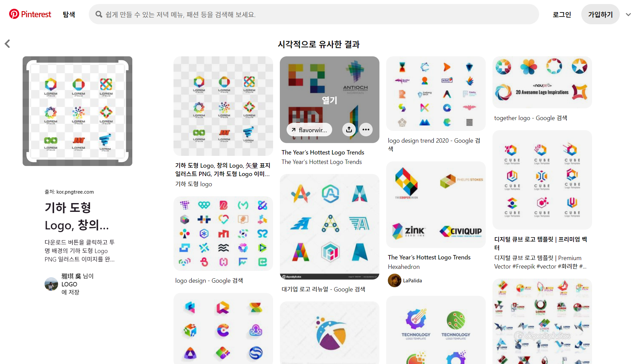Image resolution: width=638 pixels, height=364 pixels.
Task: Click the Year's Hottest Logo Trends title above Hexahedron
Action: pyautogui.click(x=429, y=257)
